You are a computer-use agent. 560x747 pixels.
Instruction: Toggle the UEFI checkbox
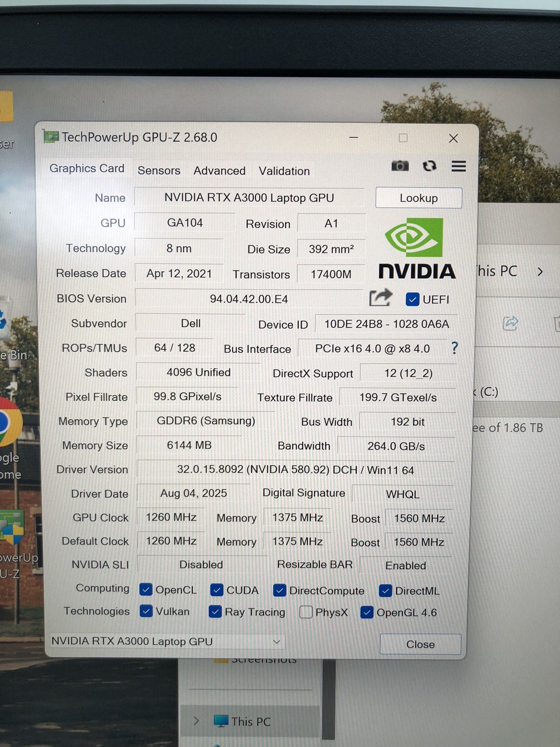click(x=412, y=299)
